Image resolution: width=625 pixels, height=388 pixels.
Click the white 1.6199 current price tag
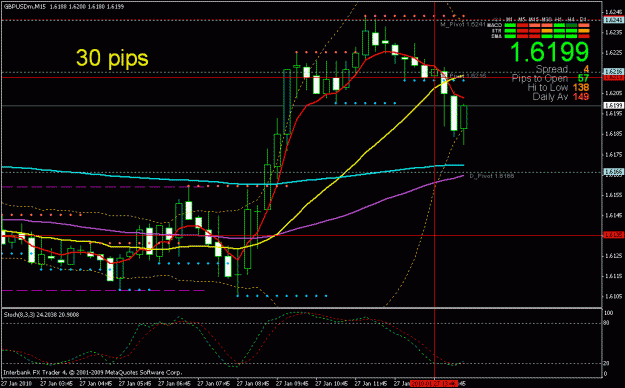(x=614, y=106)
